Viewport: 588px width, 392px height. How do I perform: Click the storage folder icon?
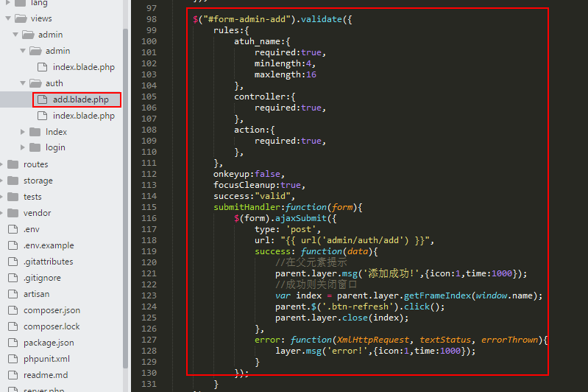tap(13, 181)
